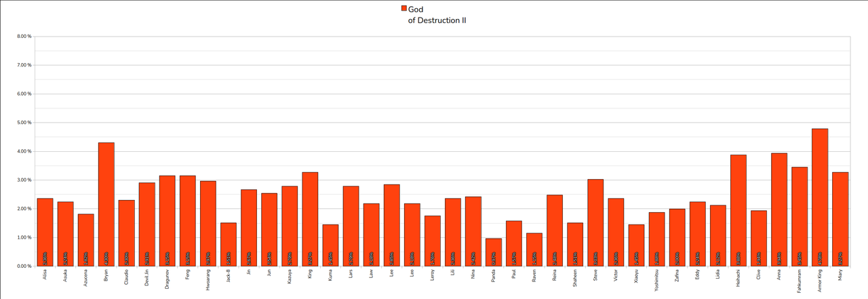Click the 'Claudio' x-axis label
Viewport: 868px width, 299px height.
point(127,277)
